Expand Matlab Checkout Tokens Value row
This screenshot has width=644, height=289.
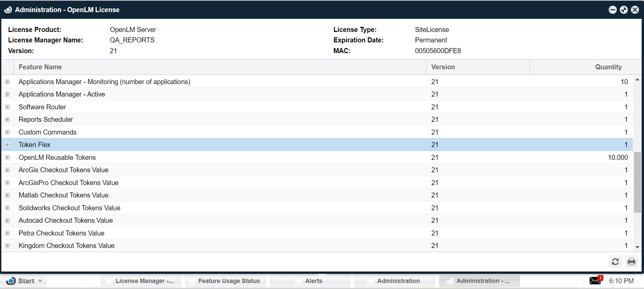click(7, 195)
